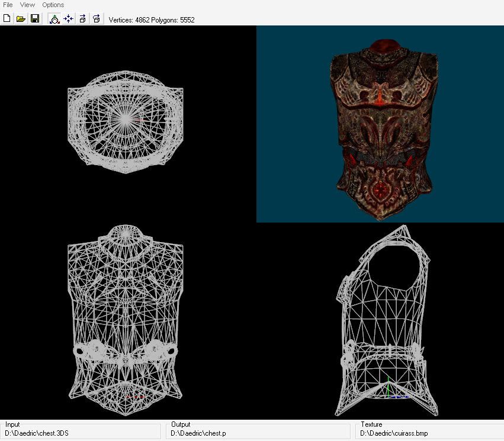
Task: Save the model with the floppy disk icon
Action: pyautogui.click(x=35, y=19)
